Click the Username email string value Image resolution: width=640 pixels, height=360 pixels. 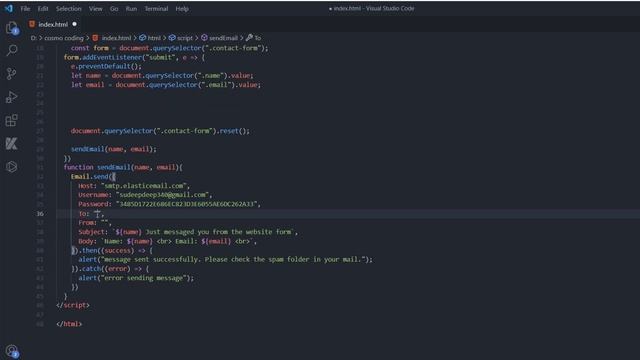click(162, 195)
